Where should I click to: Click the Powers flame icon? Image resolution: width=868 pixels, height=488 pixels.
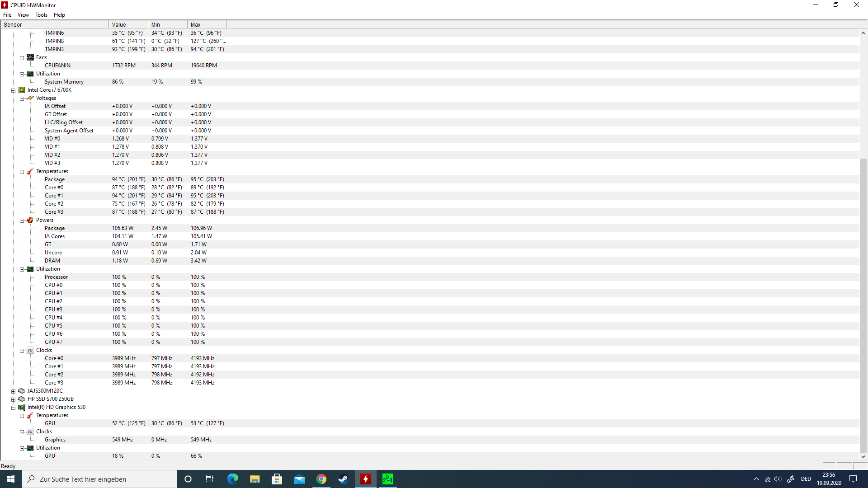tap(30, 220)
